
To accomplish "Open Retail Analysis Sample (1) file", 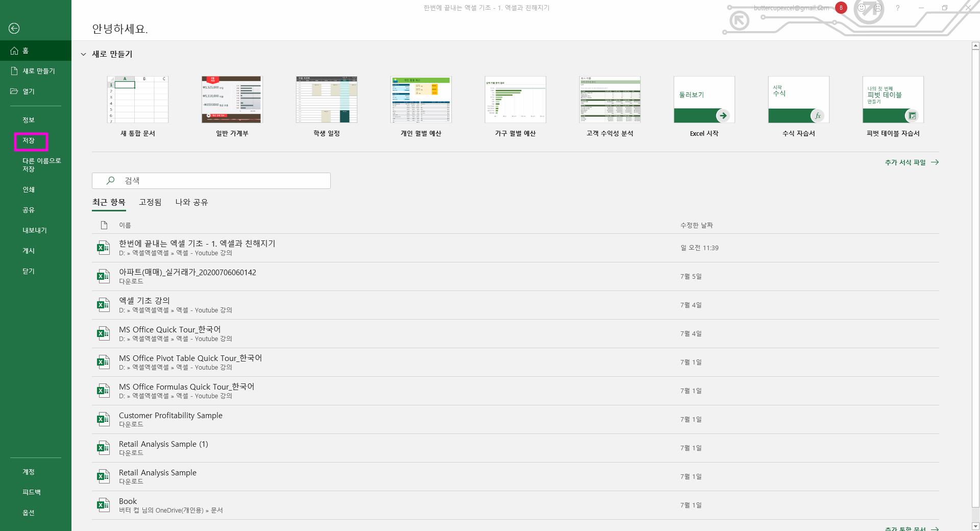I will point(516,448).
